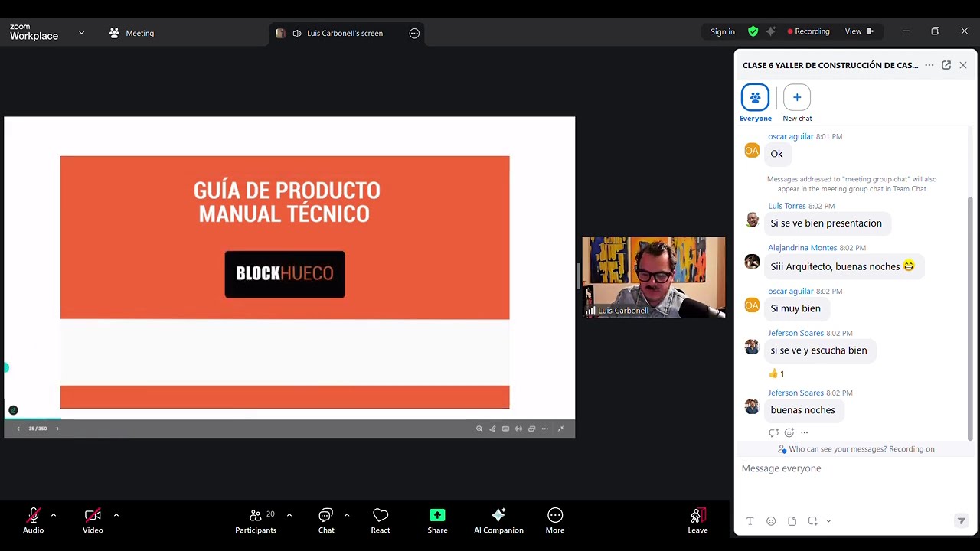Open the More menu in meeting toolbar
The height and width of the screenshot is (551, 980).
555,520
